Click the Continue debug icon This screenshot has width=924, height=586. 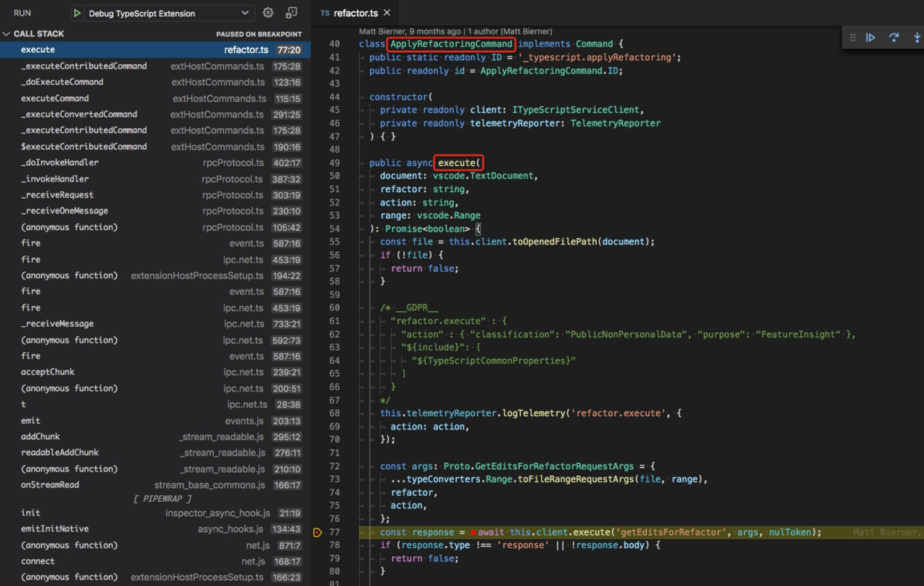coord(871,36)
